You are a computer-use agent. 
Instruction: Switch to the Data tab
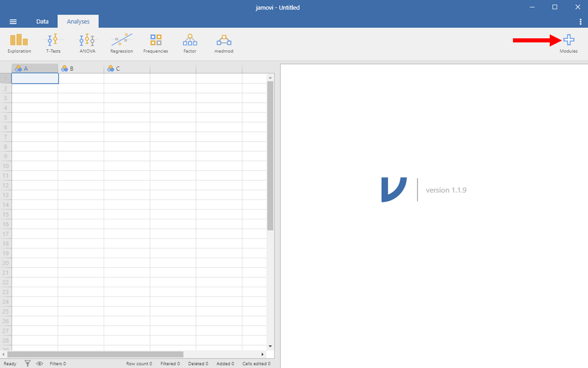click(42, 21)
